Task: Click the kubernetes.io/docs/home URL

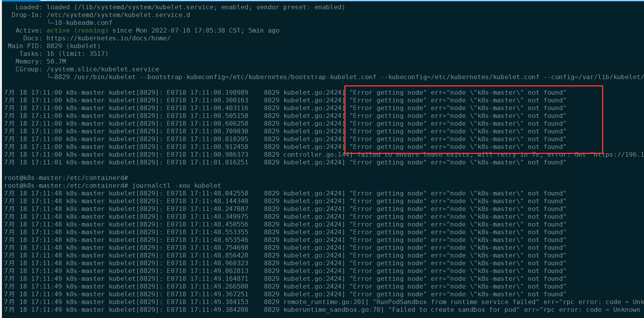Action: click(108, 38)
